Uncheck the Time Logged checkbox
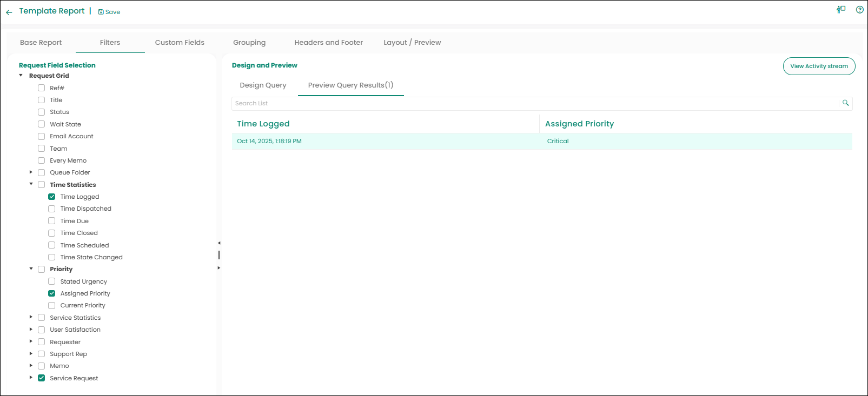868x396 pixels. [52, 197]
